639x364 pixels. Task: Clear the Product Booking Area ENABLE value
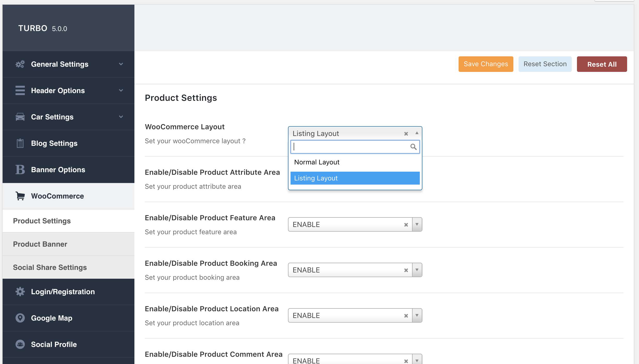click(x=406, y=270)
